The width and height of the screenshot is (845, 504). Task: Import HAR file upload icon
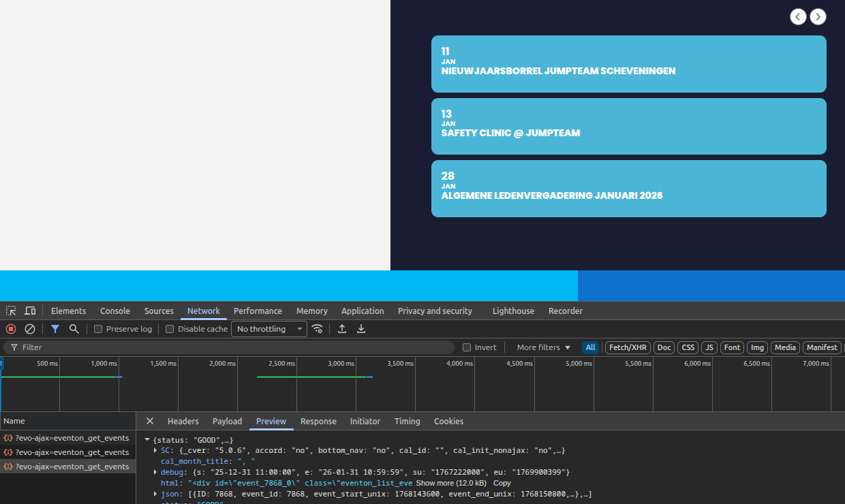(342, 329)
